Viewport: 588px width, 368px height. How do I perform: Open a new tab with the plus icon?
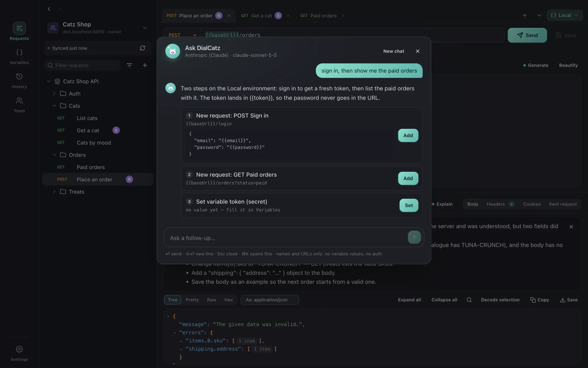click(524, 15)
